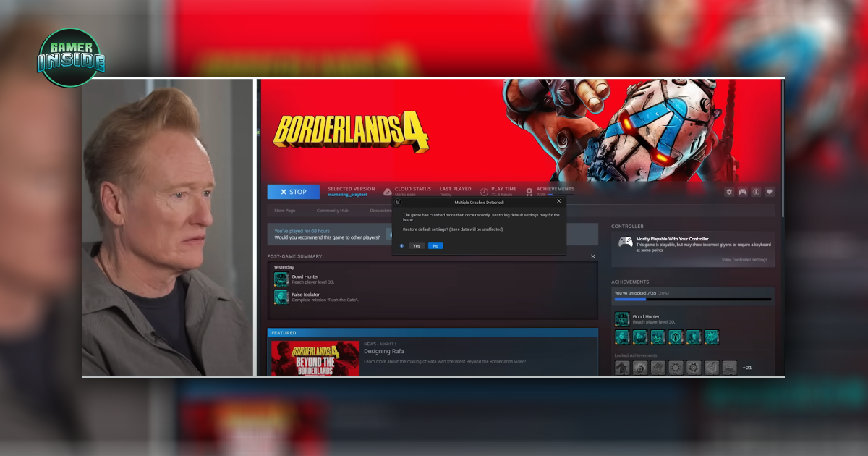Image resolution: width=868 pixels, height=456 pixels.
Task: Click the "You've played for 68 hours" text
Action: pos(302,231)
